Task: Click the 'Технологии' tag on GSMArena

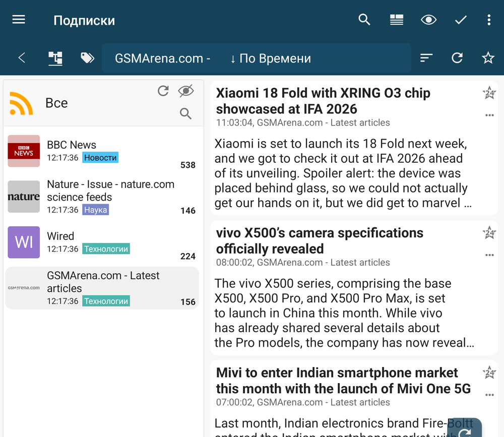Action: (x=106, y=301)
